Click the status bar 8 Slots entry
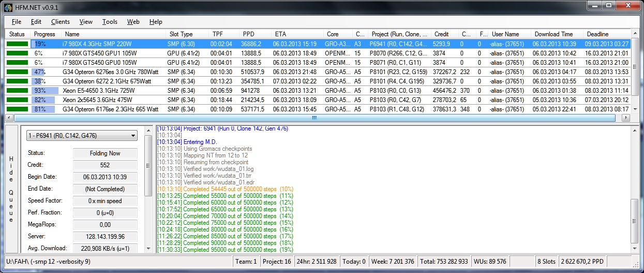The image size is (644, 273). (548, 262)
